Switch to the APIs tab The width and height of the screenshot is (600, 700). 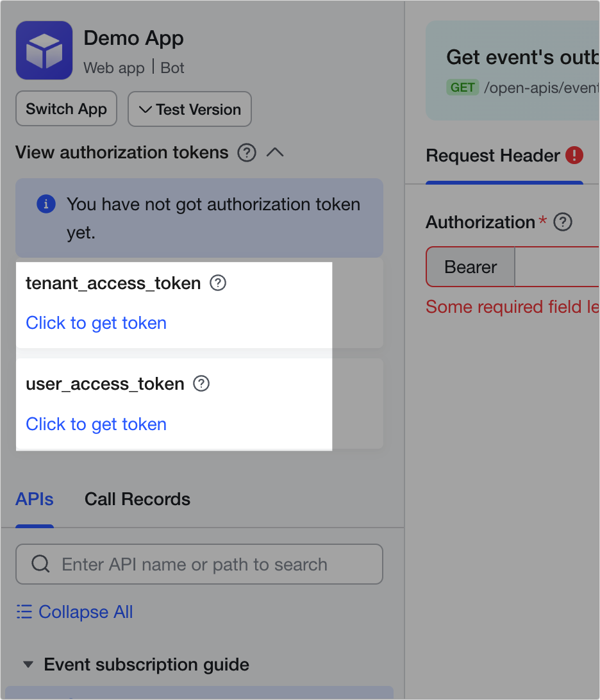[35, 499]
